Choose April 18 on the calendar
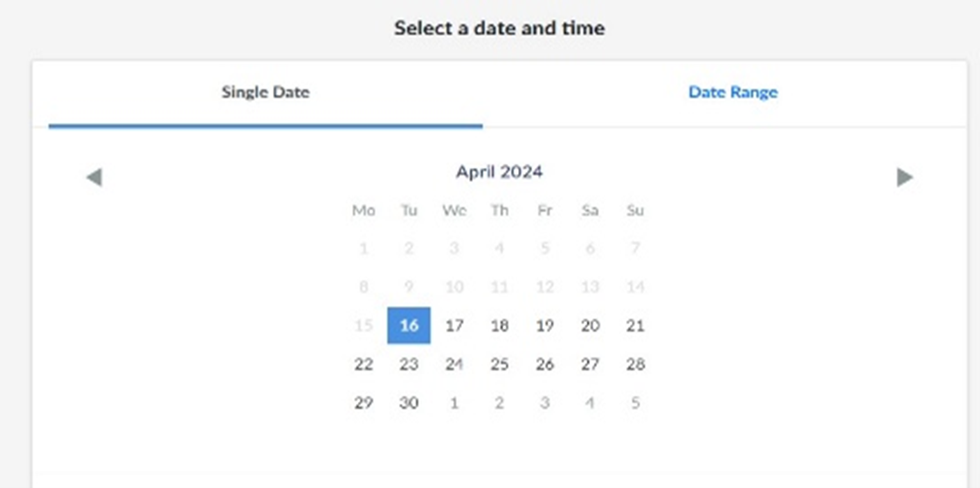980x488 pixels. pos(500,325)
